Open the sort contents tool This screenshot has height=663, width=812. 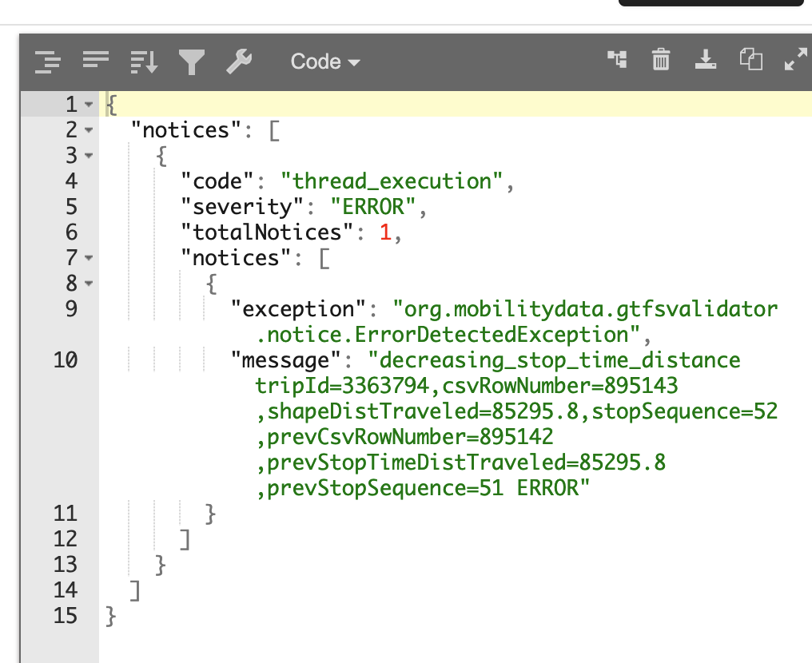tap(143, 62)
